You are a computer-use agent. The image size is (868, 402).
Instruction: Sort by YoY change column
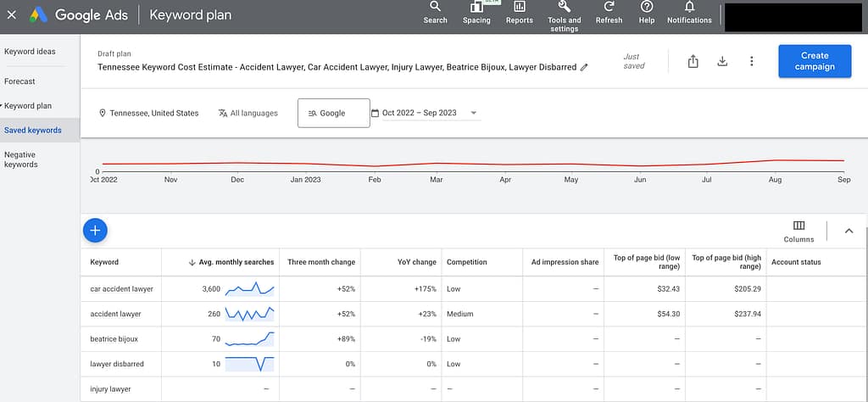pyautogui.click(x=416, y=262)
